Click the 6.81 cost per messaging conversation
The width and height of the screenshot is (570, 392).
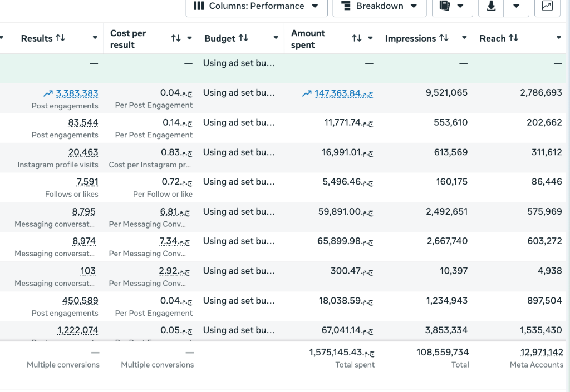pyautogui.click(x=174, y=212)
